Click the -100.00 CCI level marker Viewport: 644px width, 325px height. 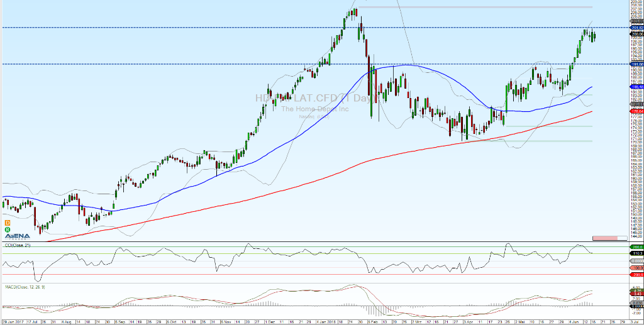tap(637, 268)
